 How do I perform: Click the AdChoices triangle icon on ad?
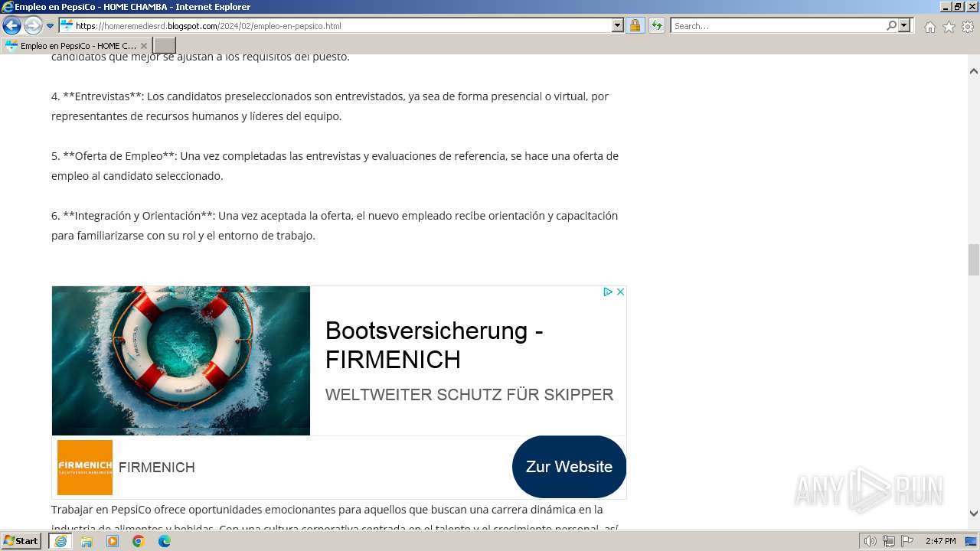coord(607,292)
